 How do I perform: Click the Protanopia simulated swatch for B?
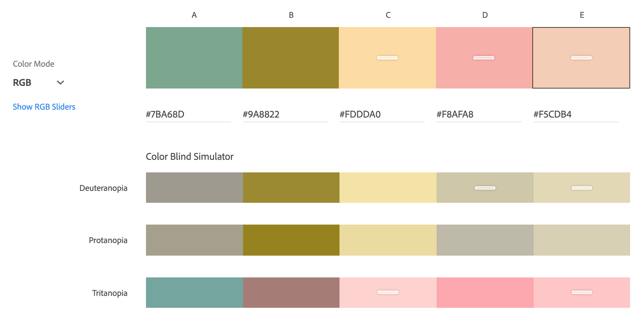pos(291,240)
